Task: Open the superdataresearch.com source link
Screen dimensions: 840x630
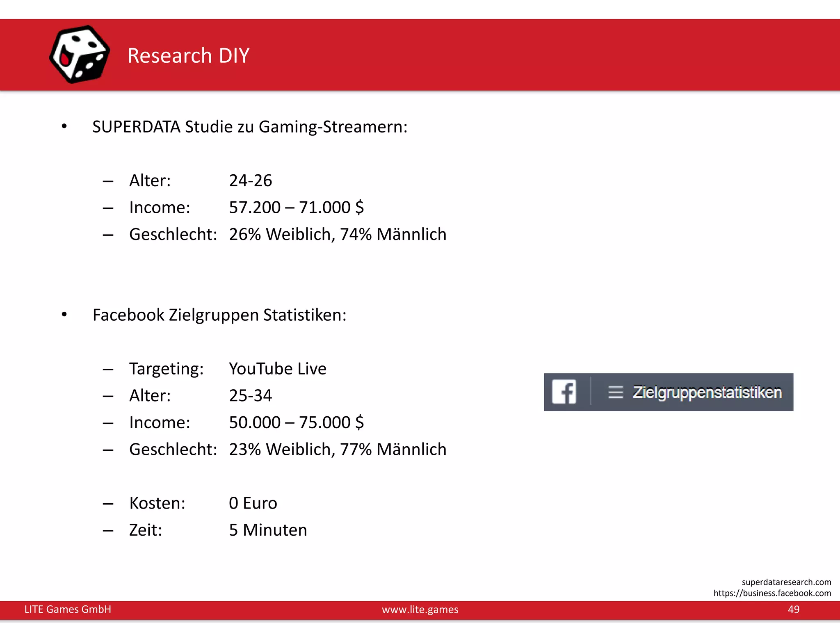Action: coord(786,582)
